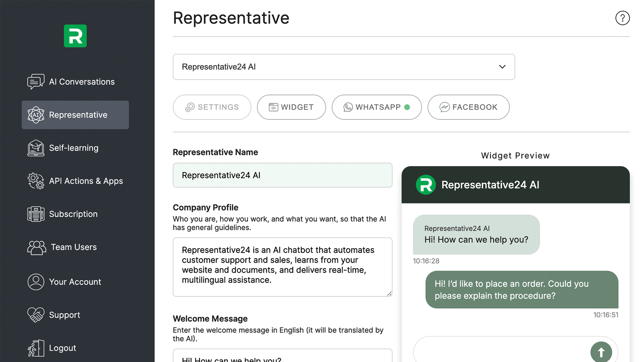Select Representative in the sidebar menu
Screen dimensions: 644x362
(x=75, y=115)
